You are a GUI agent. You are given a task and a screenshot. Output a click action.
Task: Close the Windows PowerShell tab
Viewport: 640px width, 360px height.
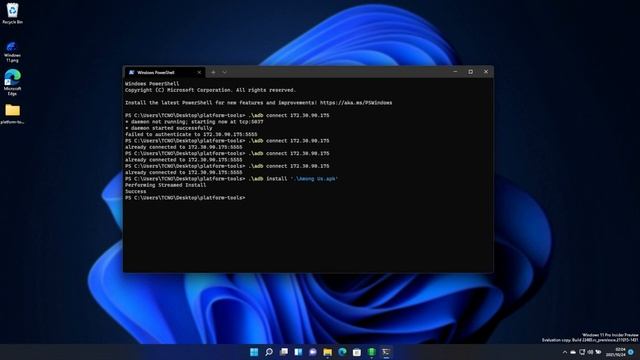pyautogui.click(x=199, y=72)
